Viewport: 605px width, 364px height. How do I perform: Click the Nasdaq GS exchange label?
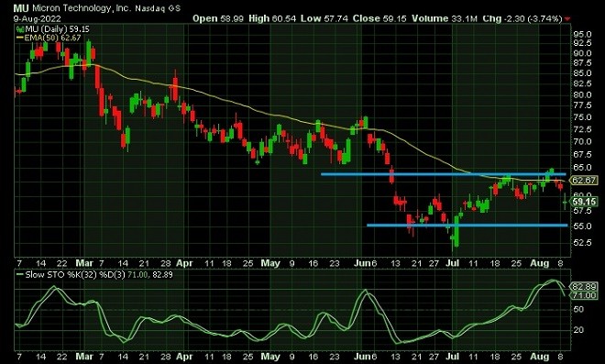pyautogui.click(x=158, y=8)
